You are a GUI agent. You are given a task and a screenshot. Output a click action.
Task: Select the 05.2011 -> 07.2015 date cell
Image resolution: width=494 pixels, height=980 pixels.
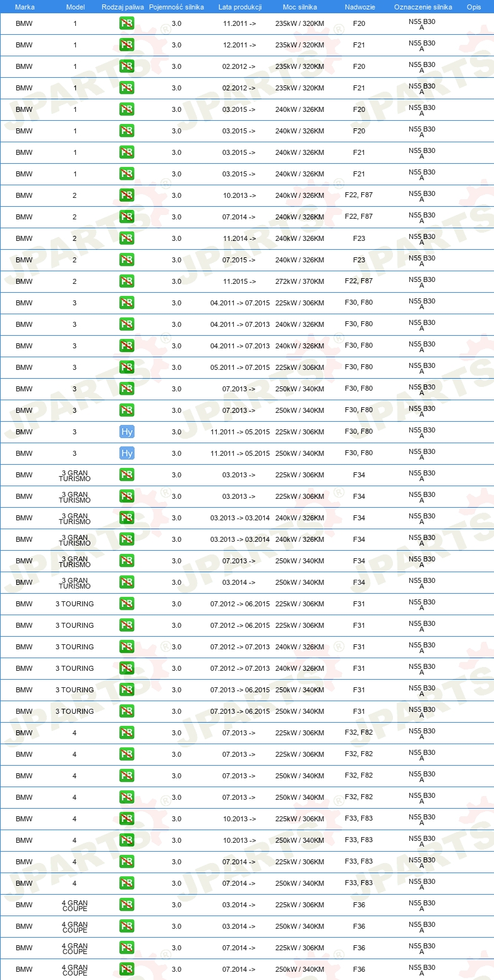(240, 367)
